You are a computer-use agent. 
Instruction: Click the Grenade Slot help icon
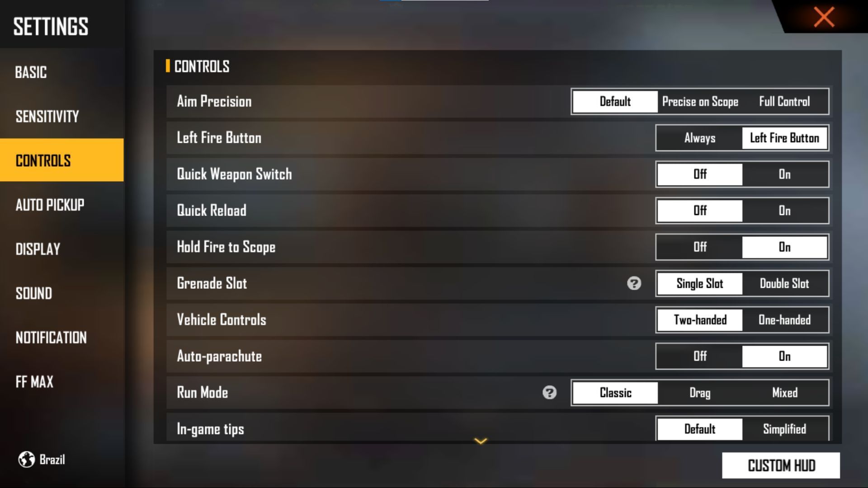[634, 284]
